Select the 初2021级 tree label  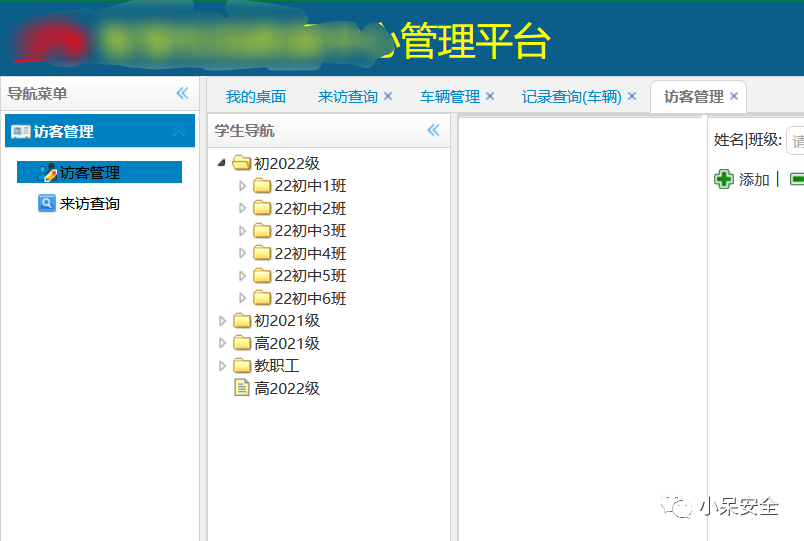point(287,320)
